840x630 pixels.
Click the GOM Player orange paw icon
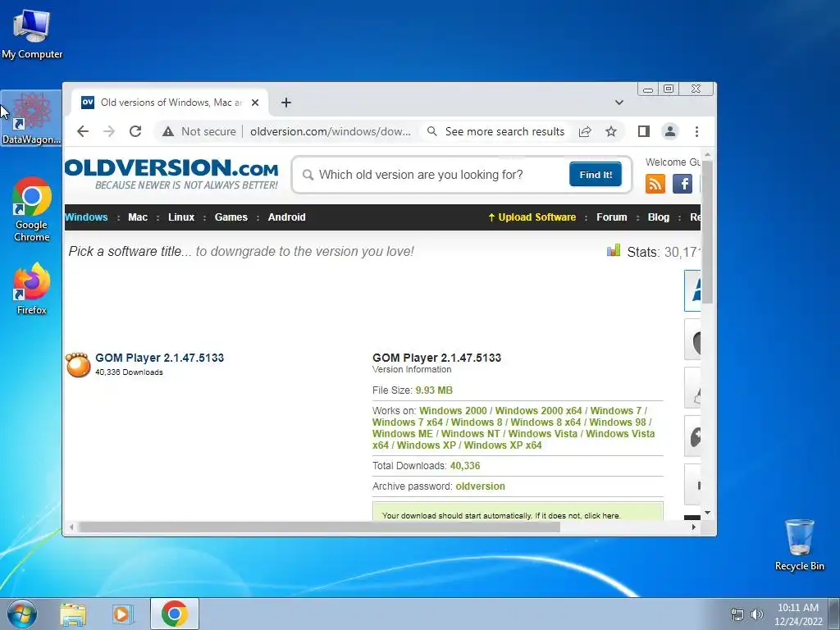point(78,365)
